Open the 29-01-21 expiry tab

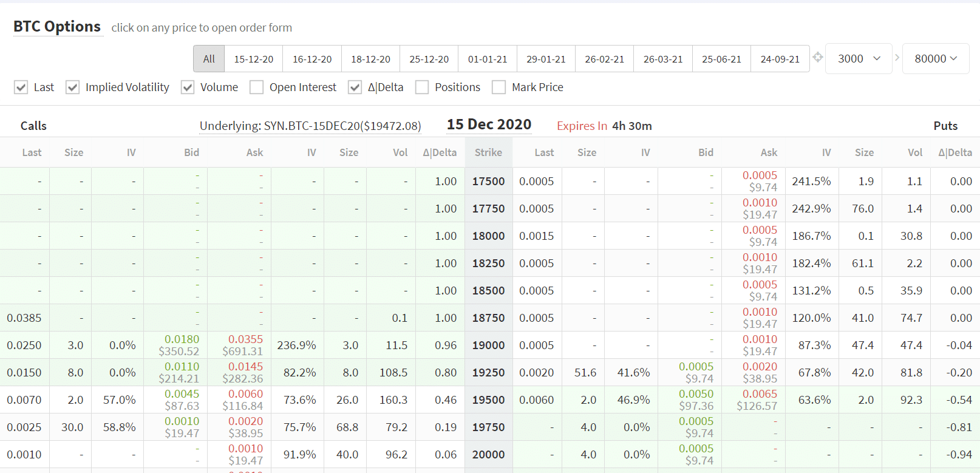546,59
